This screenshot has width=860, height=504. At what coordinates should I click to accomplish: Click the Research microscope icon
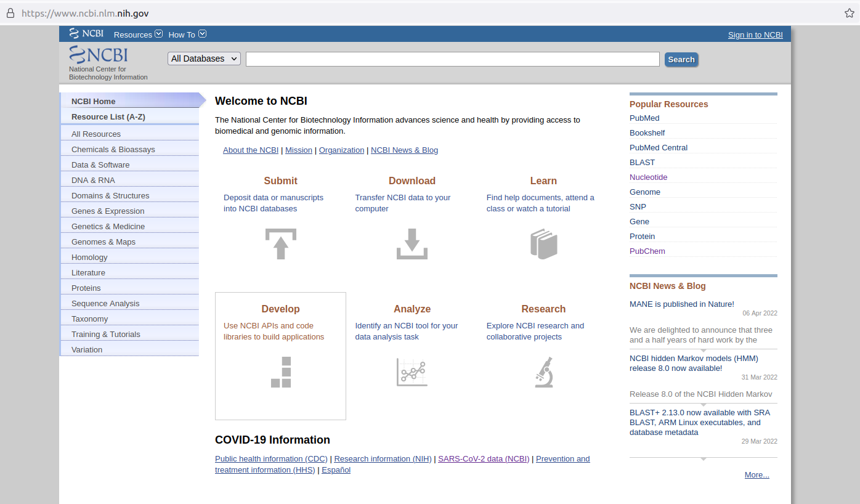(543, 372)
